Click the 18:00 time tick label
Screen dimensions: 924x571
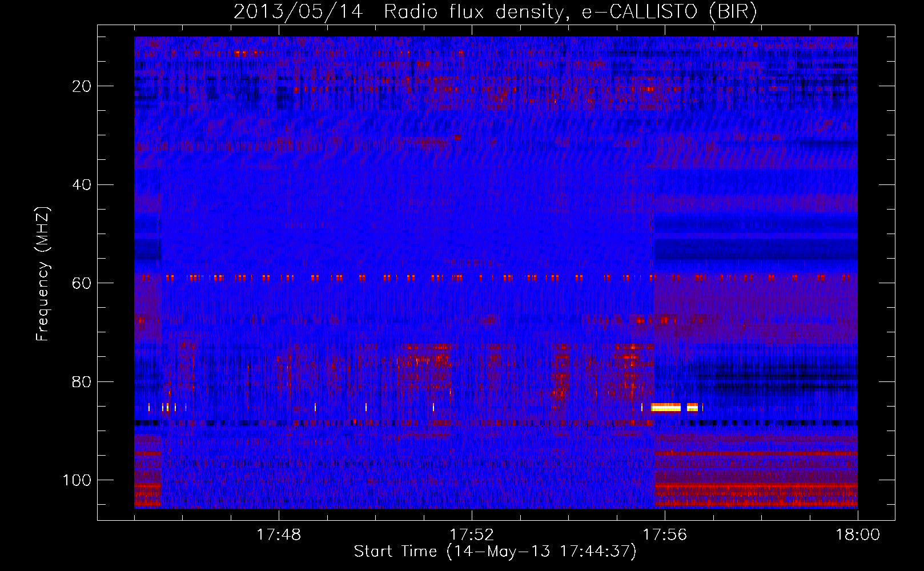(x=858, y=535)
